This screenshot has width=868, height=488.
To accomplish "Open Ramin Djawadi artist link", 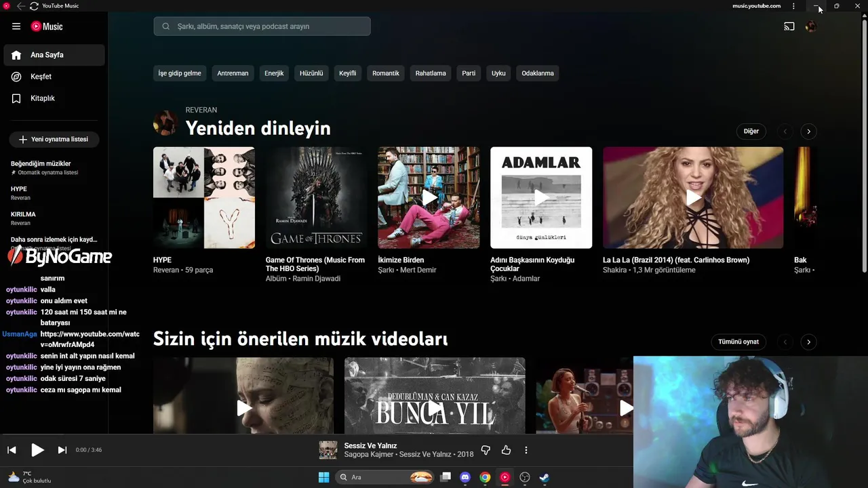I will (x=317, y=279).
